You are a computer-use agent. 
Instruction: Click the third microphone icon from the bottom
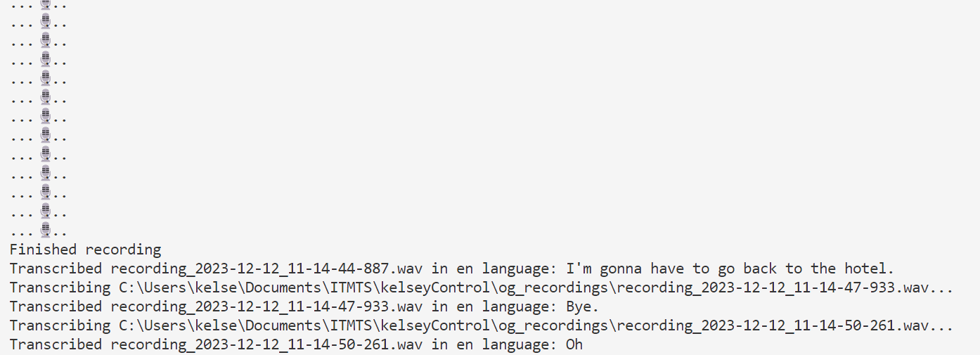(45, 192)
